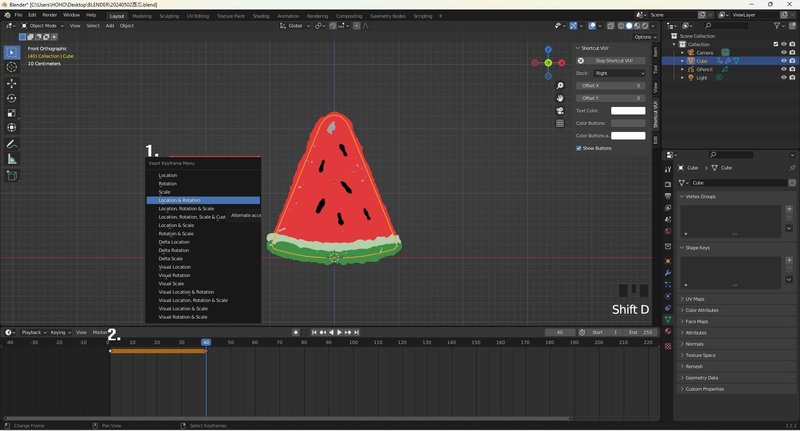
Task: Play animation in reverse
Action: pyautogui.click(x=331, y=332)
